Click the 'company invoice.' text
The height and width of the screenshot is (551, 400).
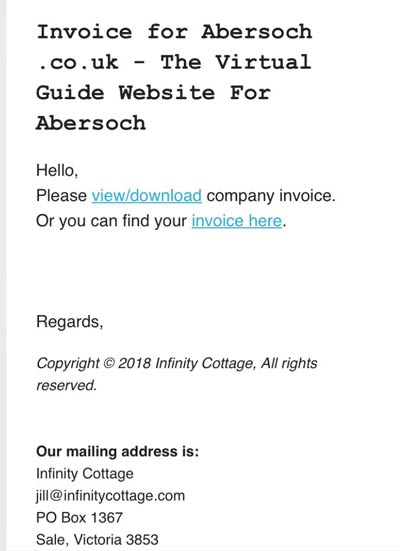coord(271,196)
